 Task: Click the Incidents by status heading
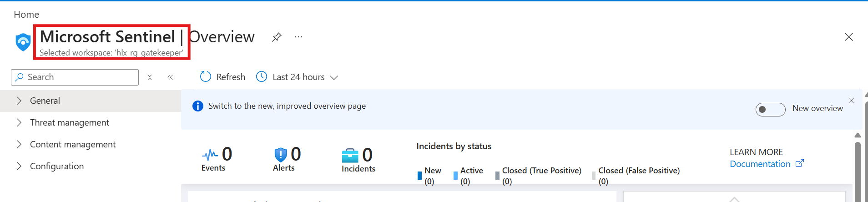[x=454, y=146]
